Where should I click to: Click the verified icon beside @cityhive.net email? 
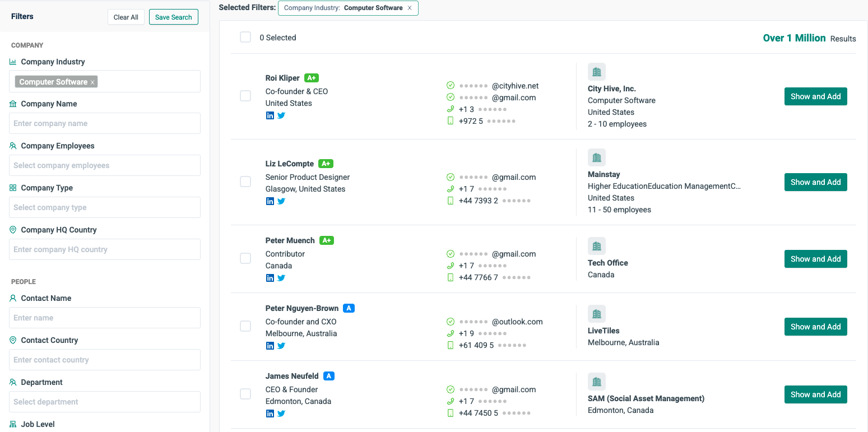point(451,86)
